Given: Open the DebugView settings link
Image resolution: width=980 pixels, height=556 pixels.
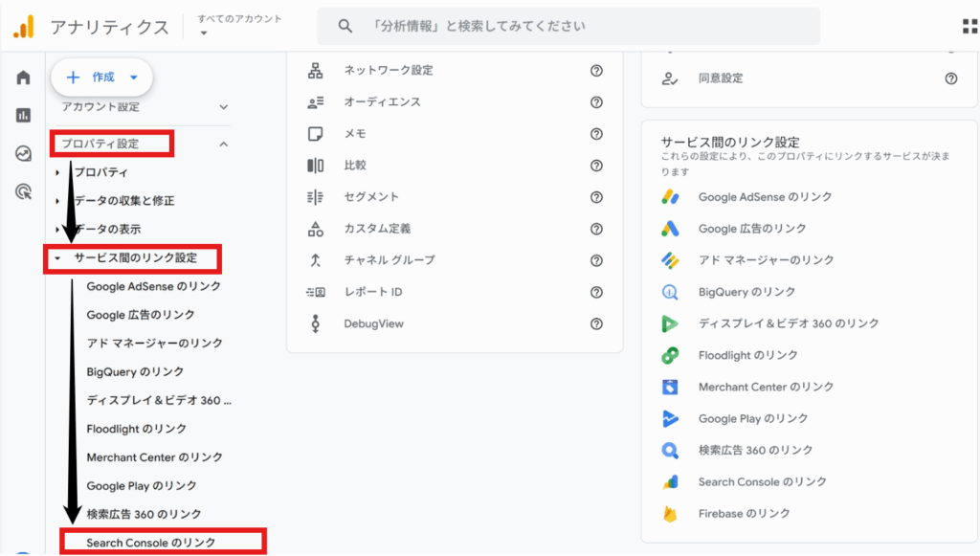Looking at the screenshot, I should [x=374, y=324].
